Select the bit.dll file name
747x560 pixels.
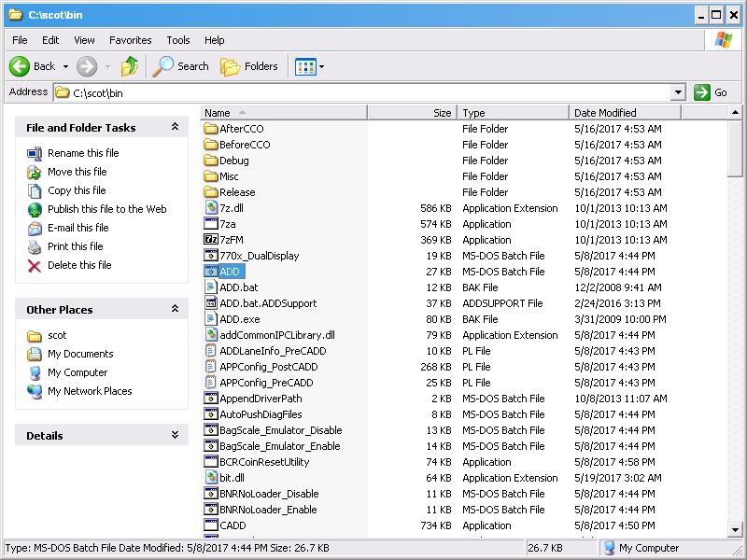[x=232, y=478]
